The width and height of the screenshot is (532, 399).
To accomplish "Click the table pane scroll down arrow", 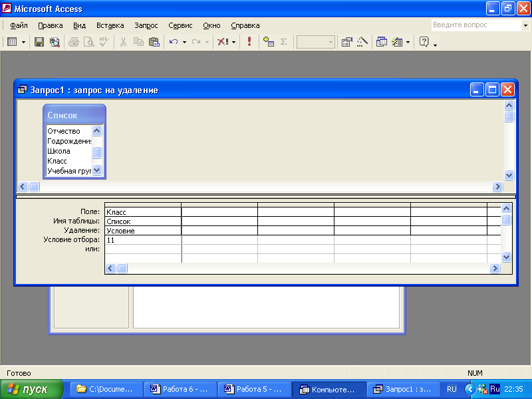I will [509, 176].
